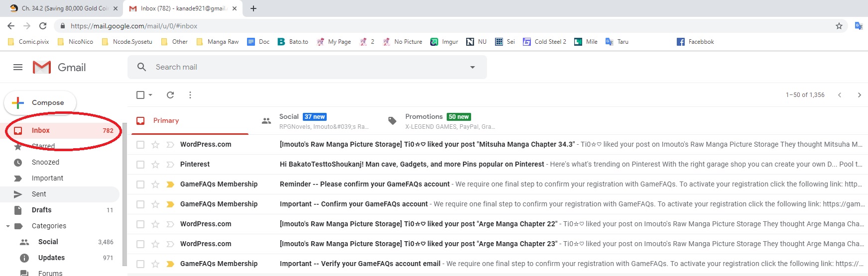
Task: Switch to the Promotions tab
Action: [423, 117]
